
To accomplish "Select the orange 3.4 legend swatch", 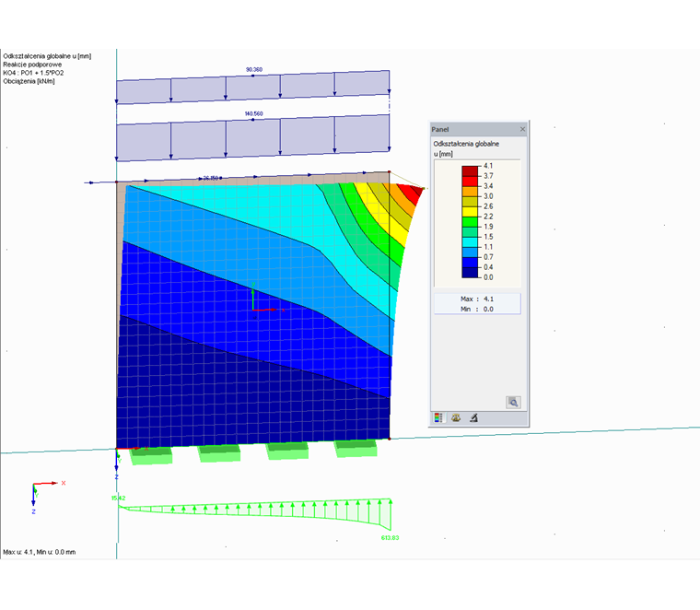I will pos(470,192).
